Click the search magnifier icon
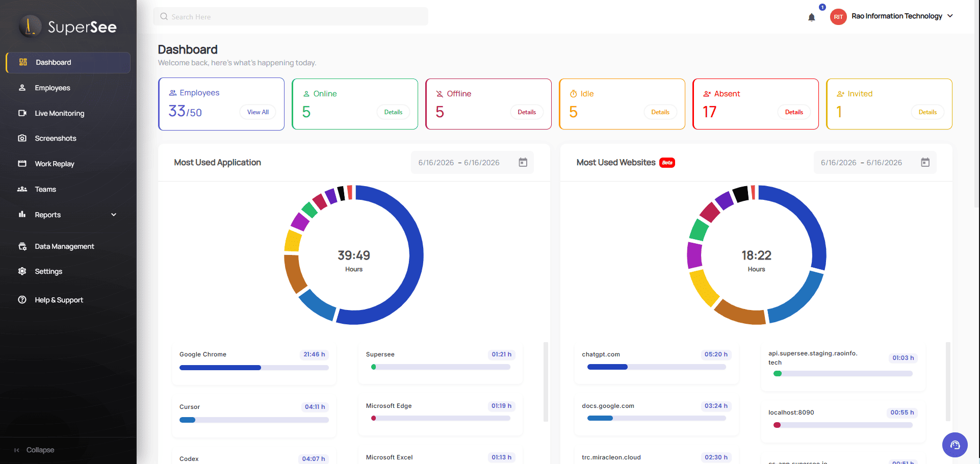 point(164,16)
